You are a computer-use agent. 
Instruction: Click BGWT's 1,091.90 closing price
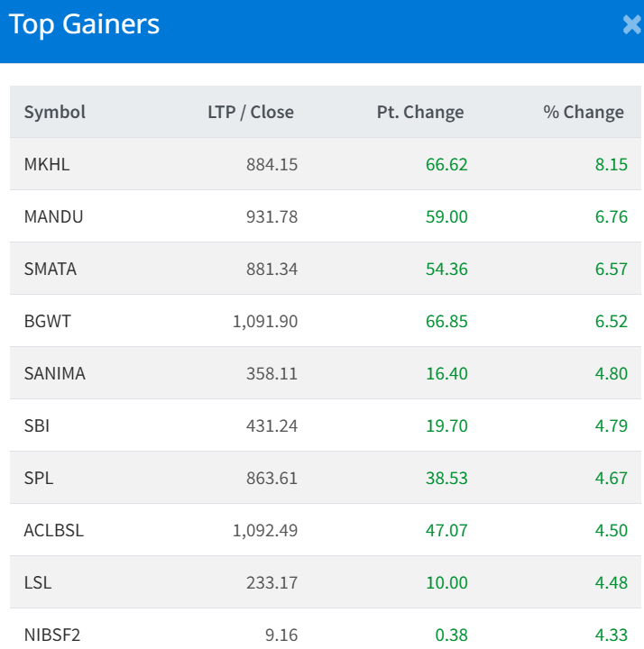(x=265, y=322)
